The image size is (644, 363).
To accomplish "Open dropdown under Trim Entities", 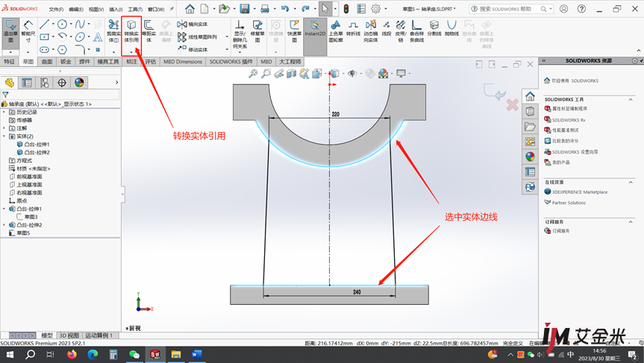I will pyautogui.click(x=113, y=52).
